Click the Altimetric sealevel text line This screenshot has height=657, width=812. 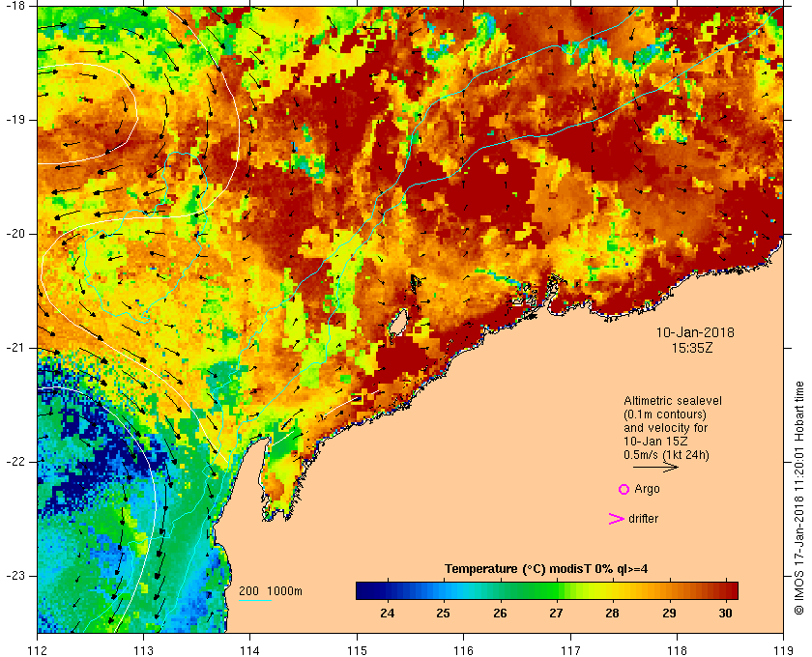(672, 401)
